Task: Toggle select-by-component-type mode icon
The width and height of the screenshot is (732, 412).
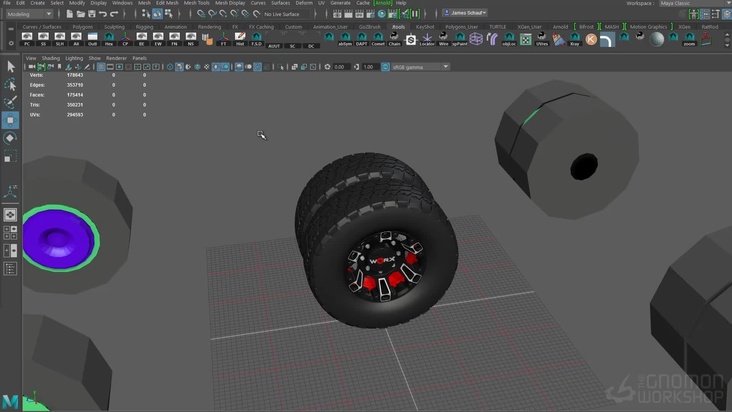Action: pyautogui.click(x=169, y=14)
